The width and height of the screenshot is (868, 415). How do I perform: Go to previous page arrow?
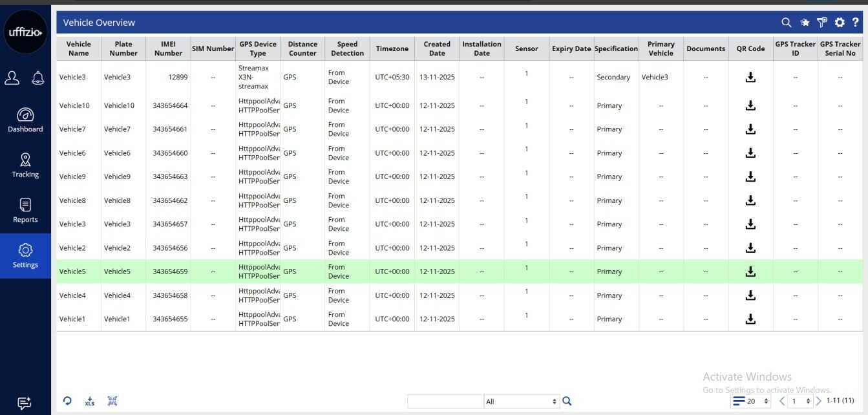(x=782, y=401)
